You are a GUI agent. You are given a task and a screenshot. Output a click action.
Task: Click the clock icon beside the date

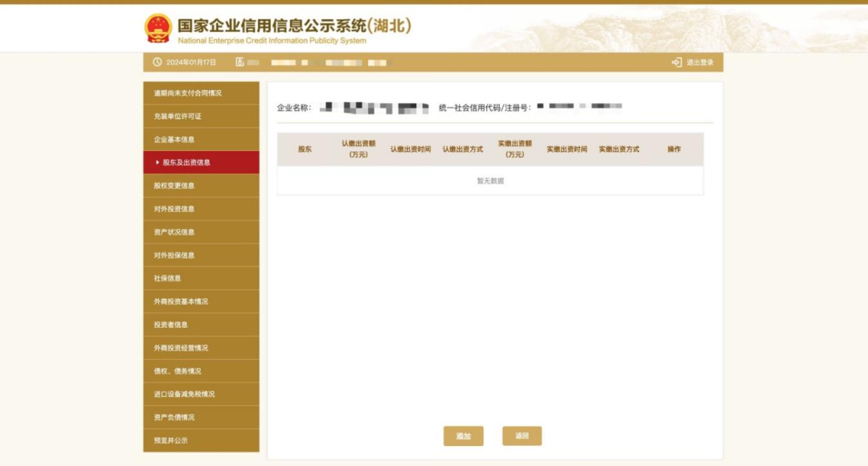(x=158, y=62)
